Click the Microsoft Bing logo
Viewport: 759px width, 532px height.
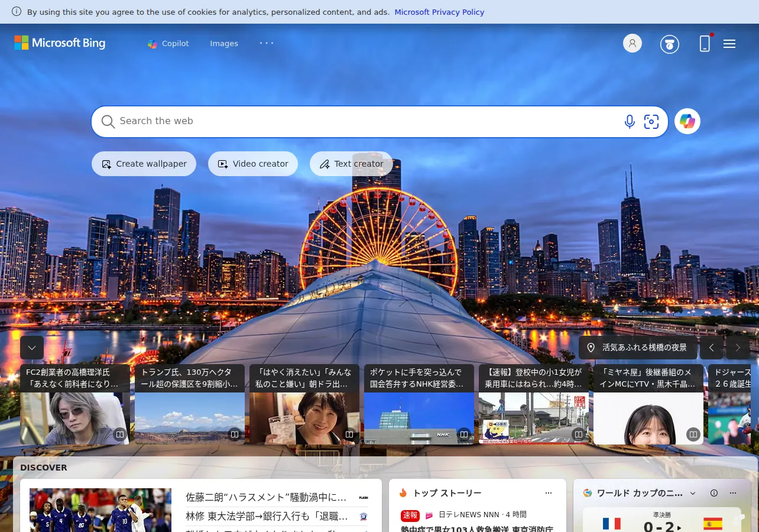click(60, 43)
